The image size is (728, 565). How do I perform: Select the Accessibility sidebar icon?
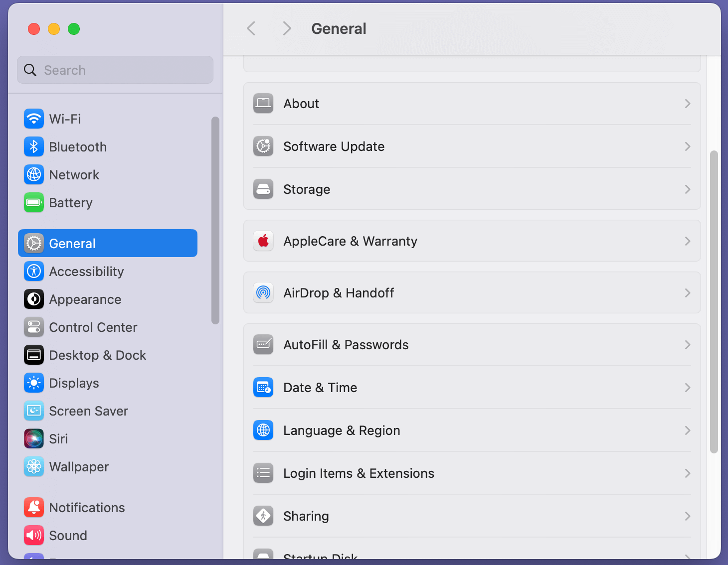tap(33, 271)
